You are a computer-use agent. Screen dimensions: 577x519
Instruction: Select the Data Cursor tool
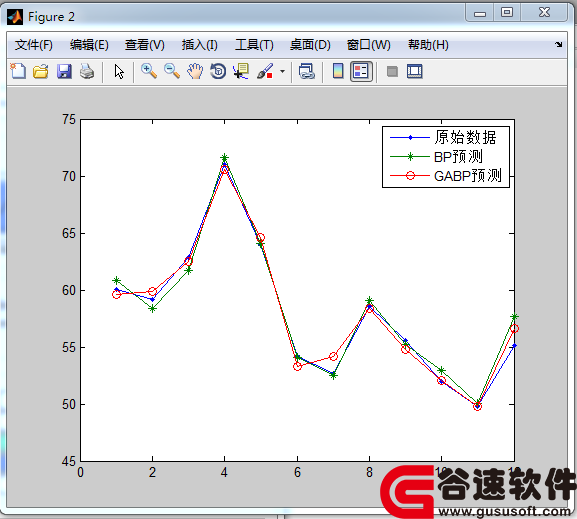click(x=241, y=71)
